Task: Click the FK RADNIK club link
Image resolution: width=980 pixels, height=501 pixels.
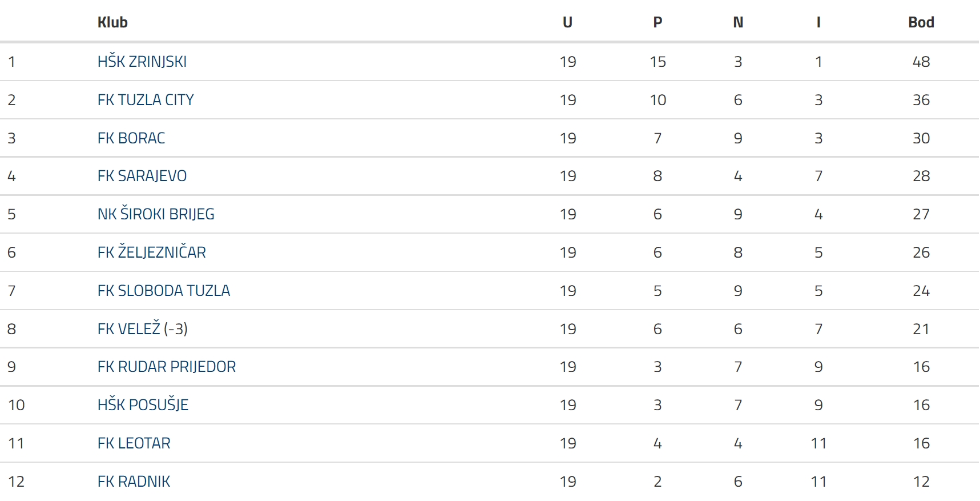Action: 134,482
